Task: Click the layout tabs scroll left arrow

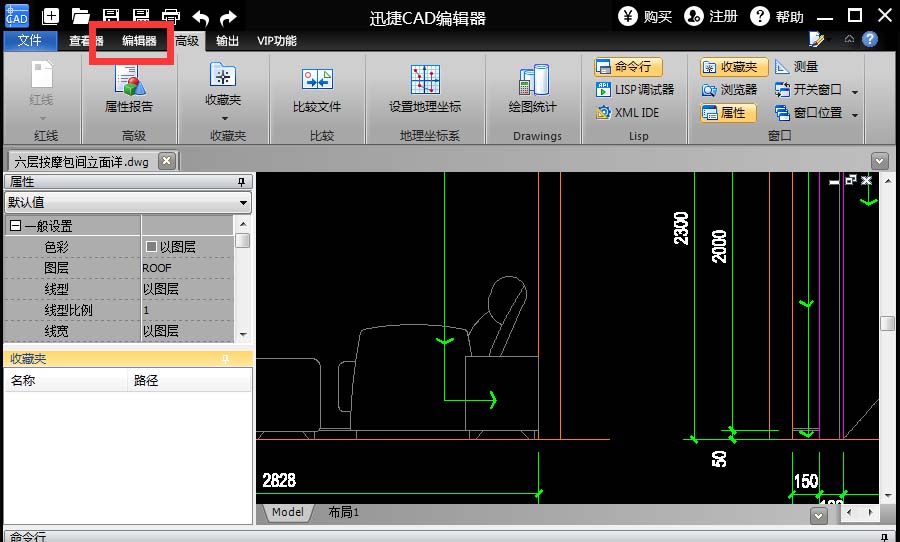Action: 849,512
